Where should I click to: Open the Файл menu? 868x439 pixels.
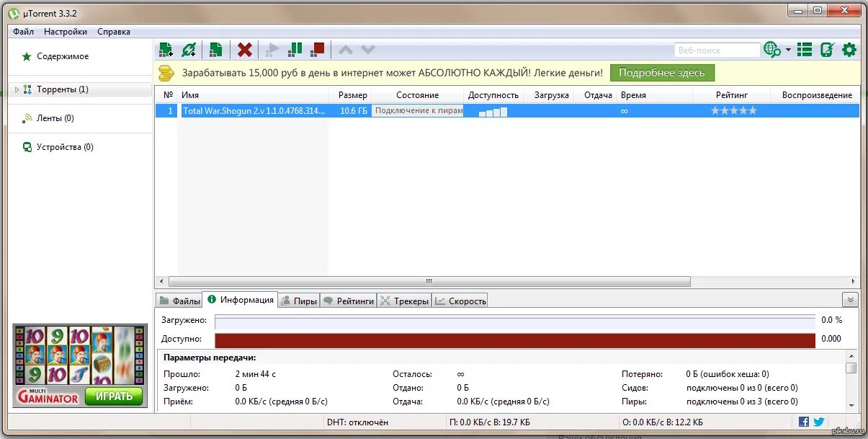[23, 32]
